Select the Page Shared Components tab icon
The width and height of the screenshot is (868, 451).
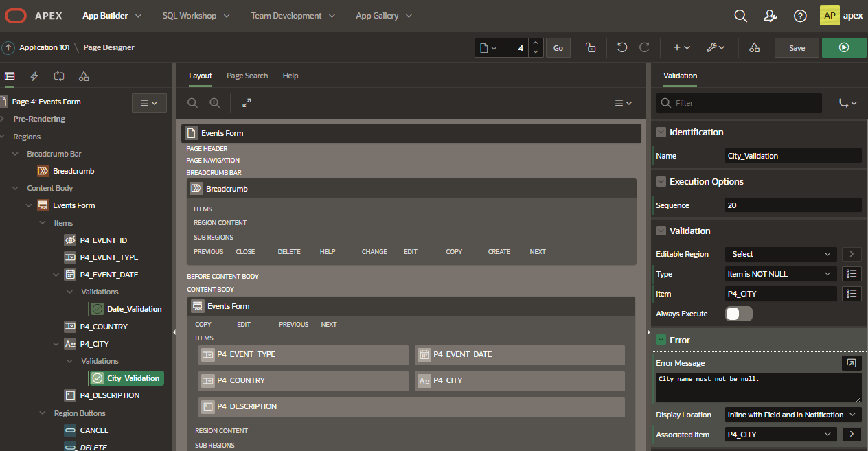point(84,76)
